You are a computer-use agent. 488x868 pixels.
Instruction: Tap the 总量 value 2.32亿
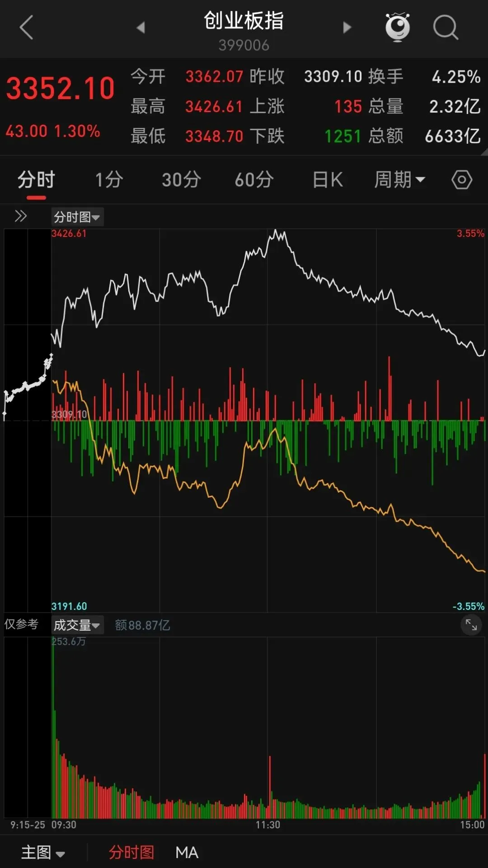(x=455, y=107)
